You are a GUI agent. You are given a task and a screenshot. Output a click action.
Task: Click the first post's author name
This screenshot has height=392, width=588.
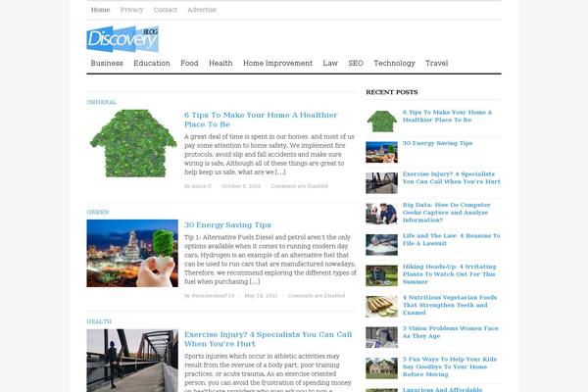click(201, 186)
